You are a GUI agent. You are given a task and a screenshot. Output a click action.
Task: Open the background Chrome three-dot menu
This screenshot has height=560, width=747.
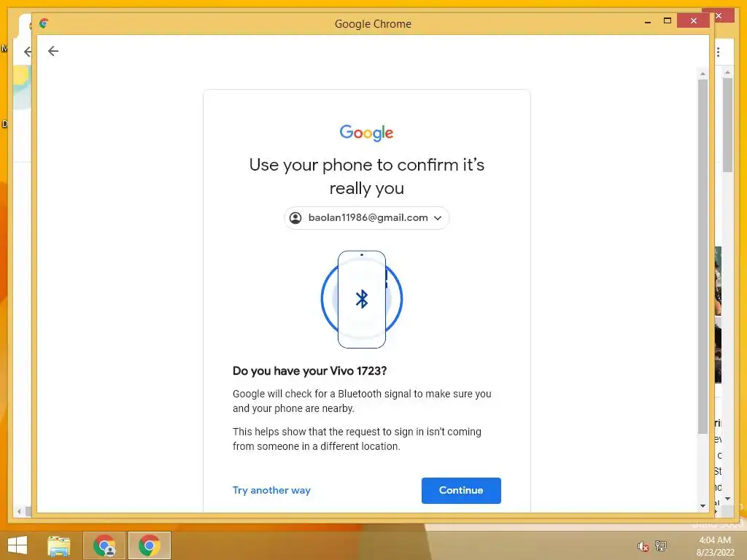pos(719,52)
